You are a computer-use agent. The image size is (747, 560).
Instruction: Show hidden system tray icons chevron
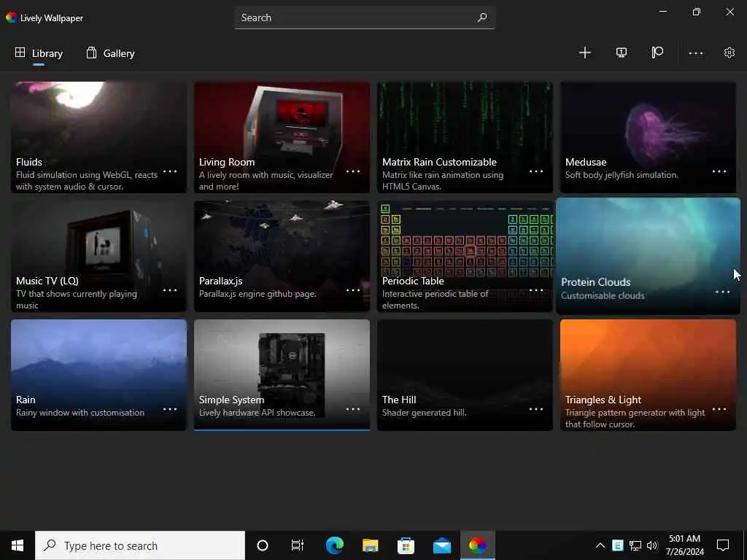(x=600, y=545)
